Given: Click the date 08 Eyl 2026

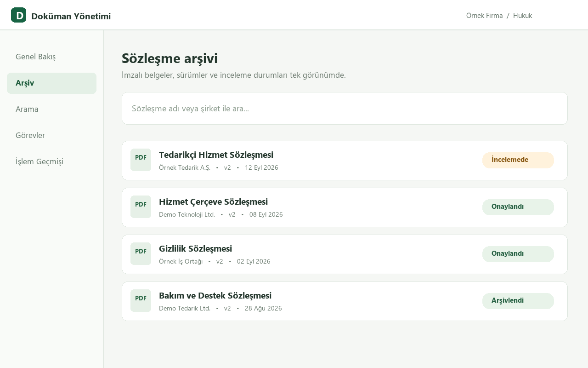Looking at the screenshot, I should [x=266, y=214].
